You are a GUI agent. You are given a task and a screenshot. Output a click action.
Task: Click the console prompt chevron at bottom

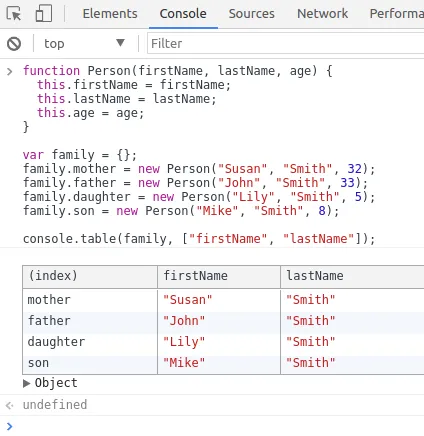coord(10,426)
